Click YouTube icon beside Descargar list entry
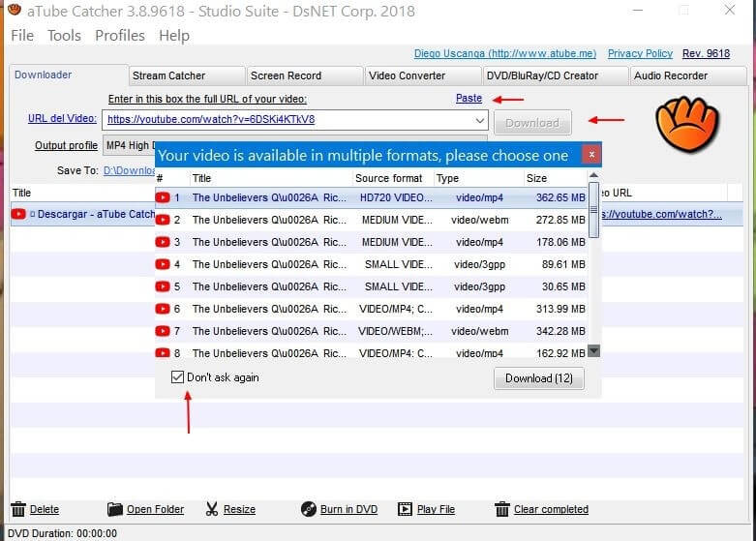This screenshot has width=756, height=541. point(18,214)
